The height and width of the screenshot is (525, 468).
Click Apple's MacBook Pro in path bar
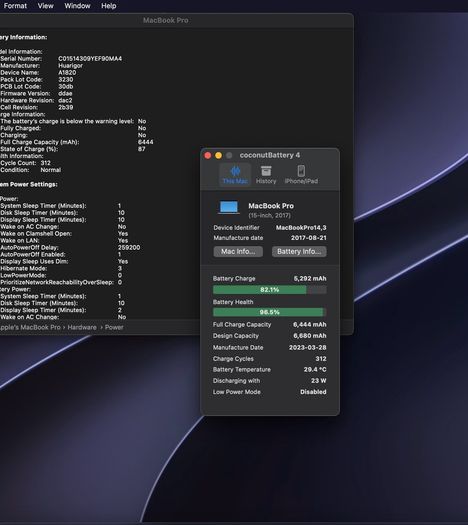(x=30, y=327)
